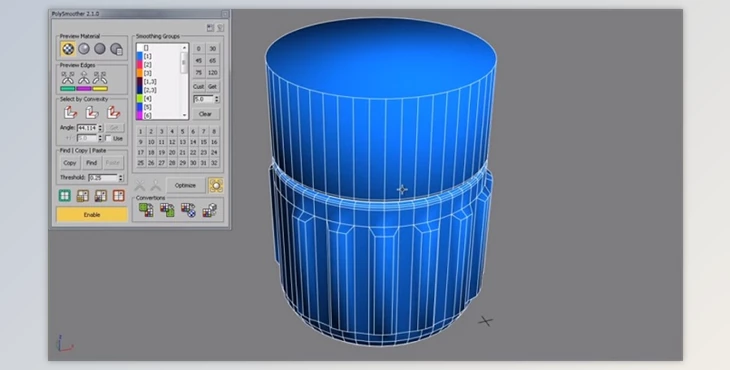Click the middle gray Select by Convexity icon
730x370 pixels.
pos(92,112)
